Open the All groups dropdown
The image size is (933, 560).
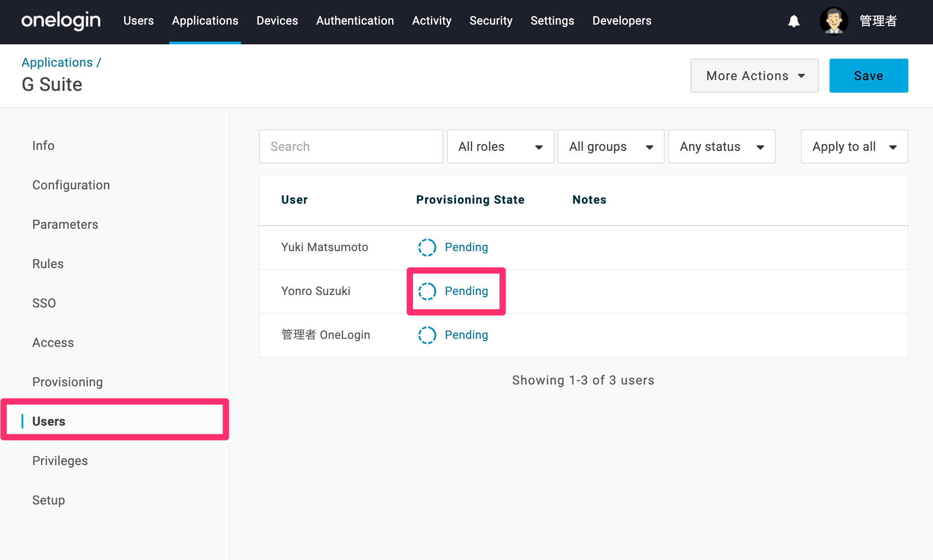611,146
